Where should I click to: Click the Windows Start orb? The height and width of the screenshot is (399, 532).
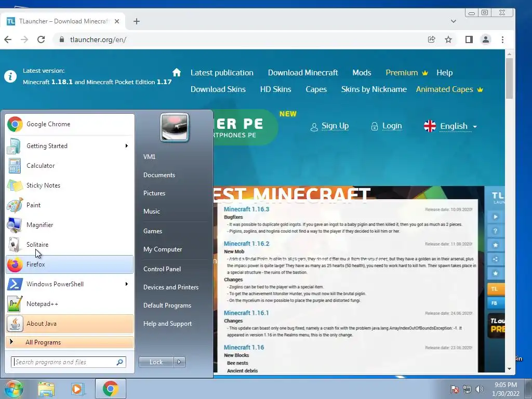click(x=13, y=389)
